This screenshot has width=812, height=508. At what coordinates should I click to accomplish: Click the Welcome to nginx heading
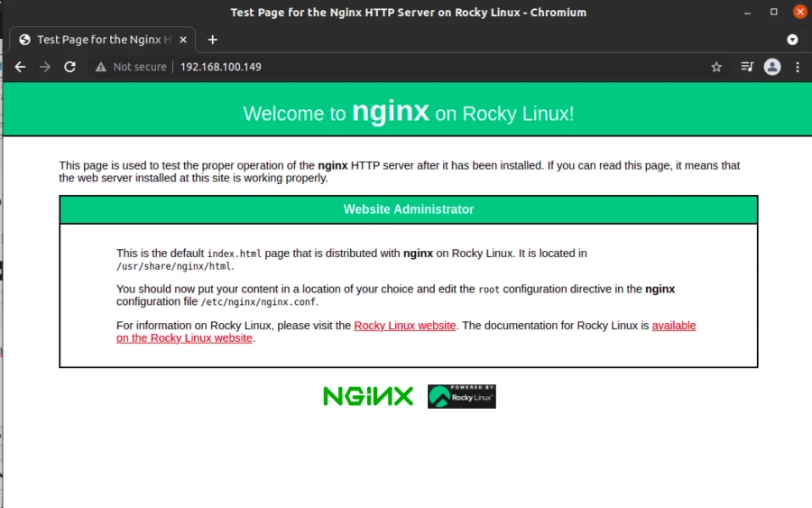pos(409,112)
